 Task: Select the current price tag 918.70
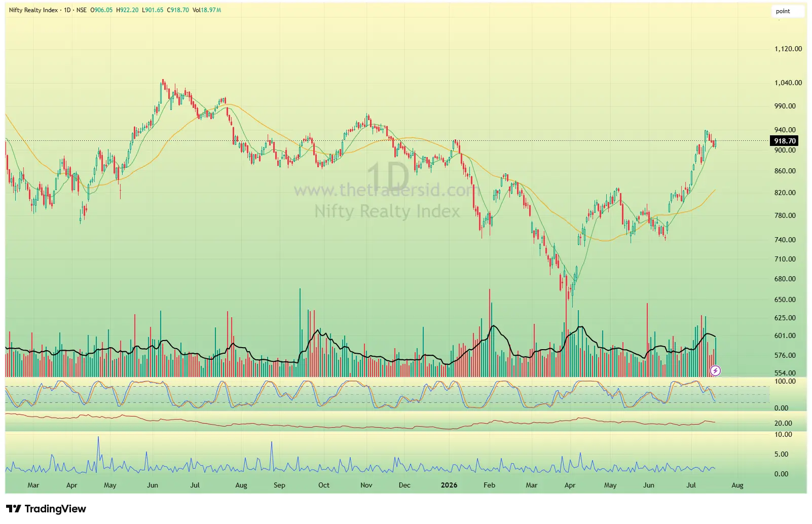pos(785,141)
